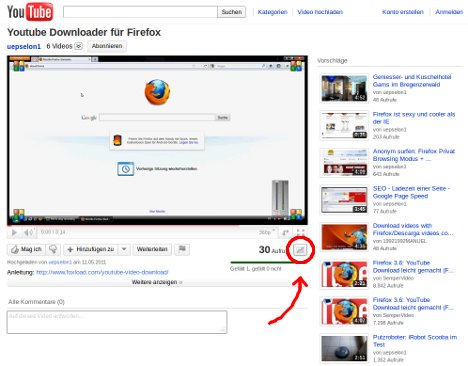Screen dimensions: 468x366
Task: Click SEO - Ladezeit einer Seite title
Action: pos(411,192)
